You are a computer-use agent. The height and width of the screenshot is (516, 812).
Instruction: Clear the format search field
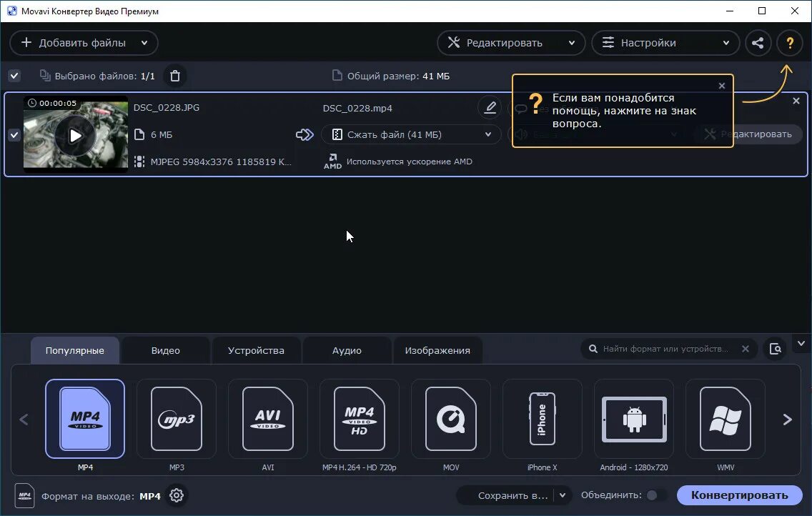(746, 349)
